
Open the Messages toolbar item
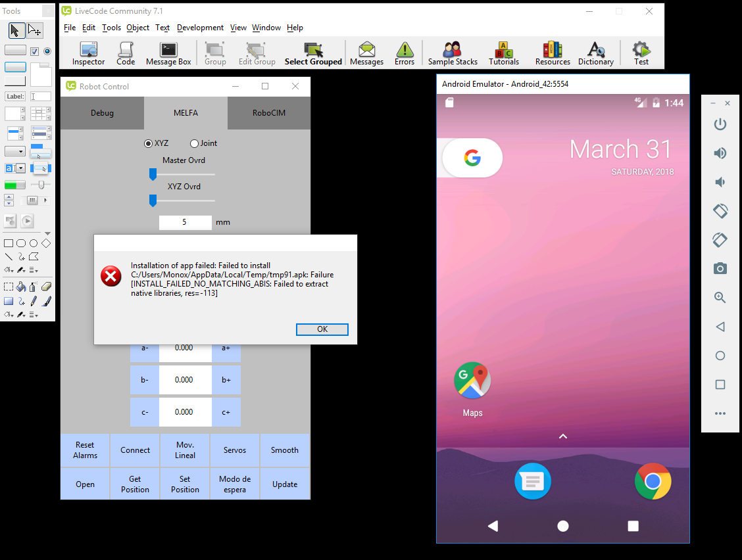[x=367, y=53]
